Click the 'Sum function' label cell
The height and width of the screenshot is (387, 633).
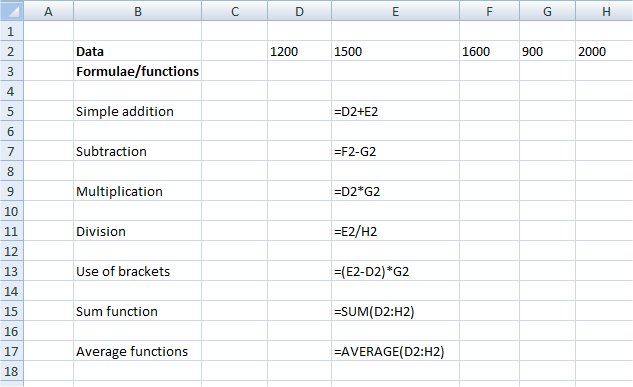(138, 311)
